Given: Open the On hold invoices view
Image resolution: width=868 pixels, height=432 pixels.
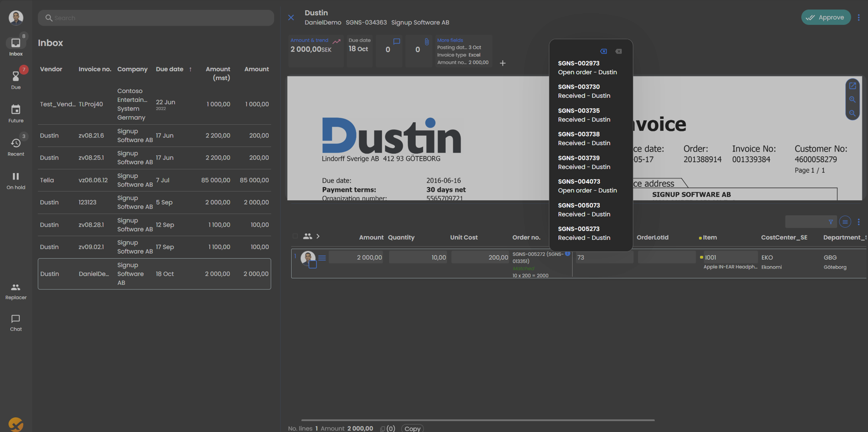Looking at the screenshot, I should 16,180.
